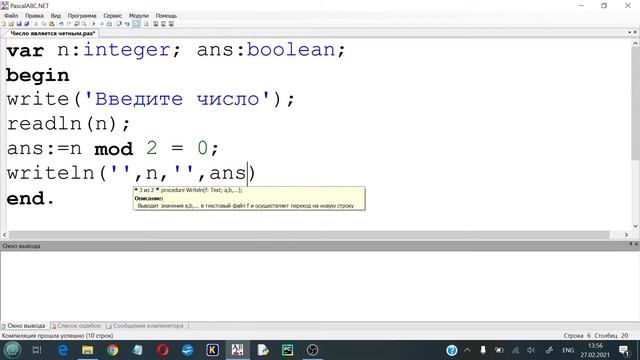Click the horizontal scrollbar right arrow

pos(627,235)
